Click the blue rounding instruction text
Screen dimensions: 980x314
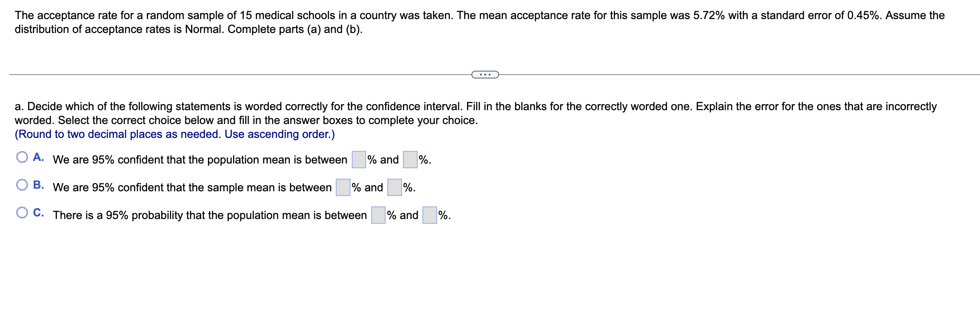tap(175, 134)
